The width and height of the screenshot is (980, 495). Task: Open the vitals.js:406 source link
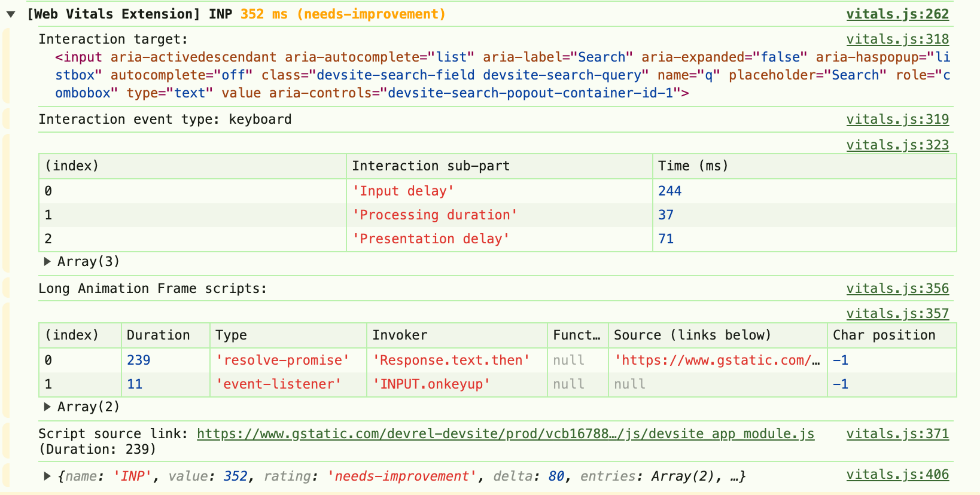(x=897, y=475)
